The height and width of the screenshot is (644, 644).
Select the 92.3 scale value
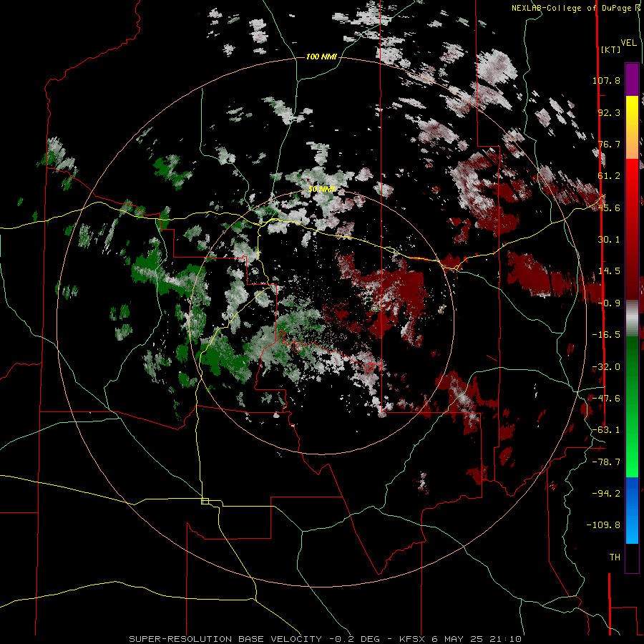point(609,112)
